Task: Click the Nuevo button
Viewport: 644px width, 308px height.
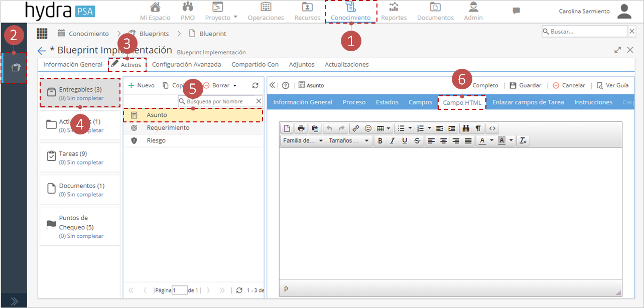Action: [x=142, y=86]
